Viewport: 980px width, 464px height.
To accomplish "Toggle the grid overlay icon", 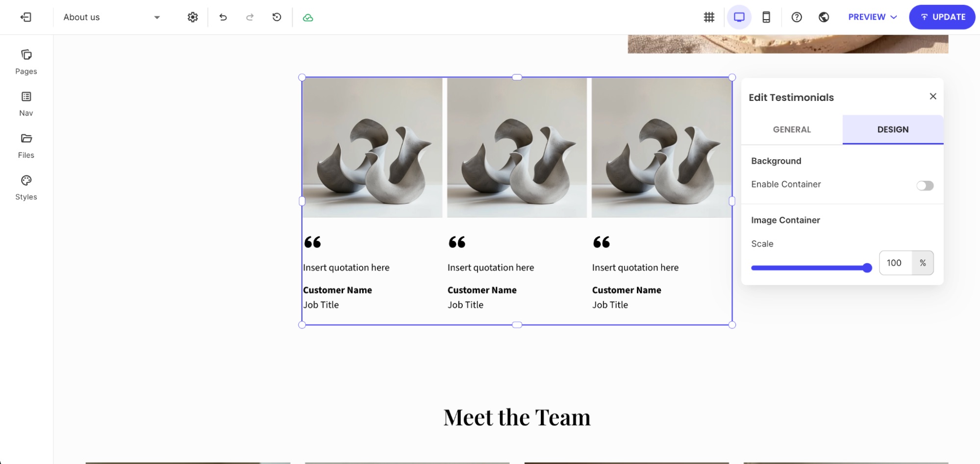I will (709, 17).
